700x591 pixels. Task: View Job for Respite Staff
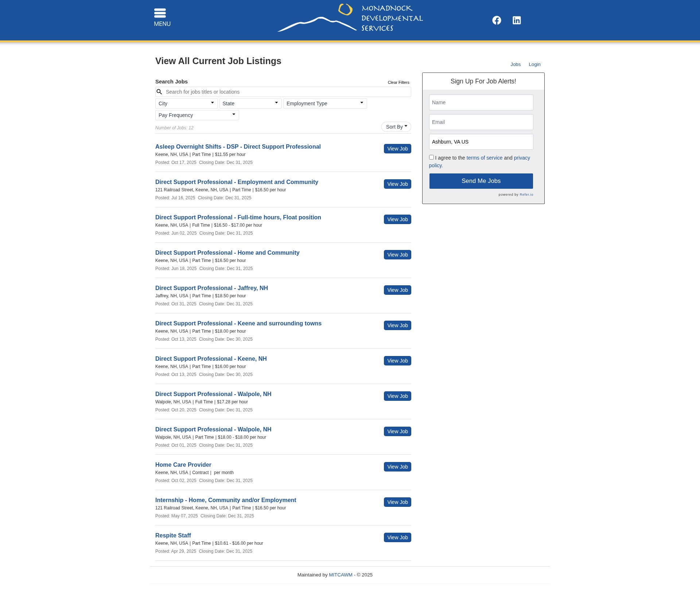coord(397,537)
